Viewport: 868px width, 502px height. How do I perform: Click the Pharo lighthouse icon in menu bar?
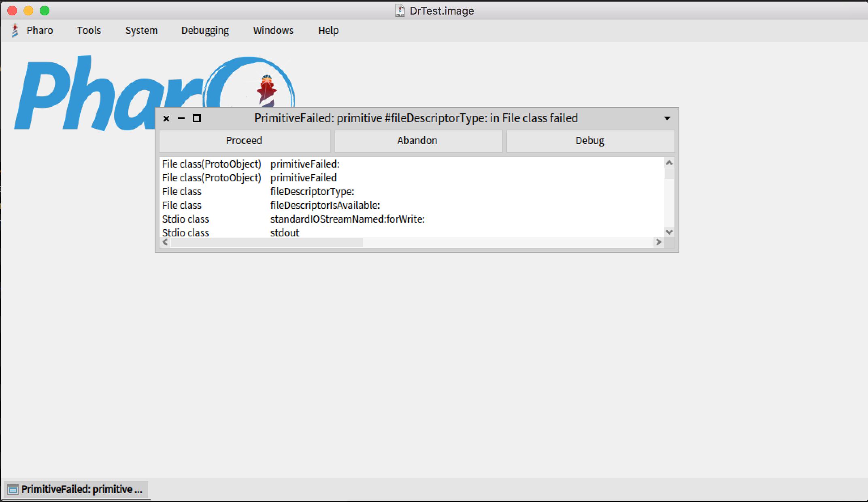15,30
